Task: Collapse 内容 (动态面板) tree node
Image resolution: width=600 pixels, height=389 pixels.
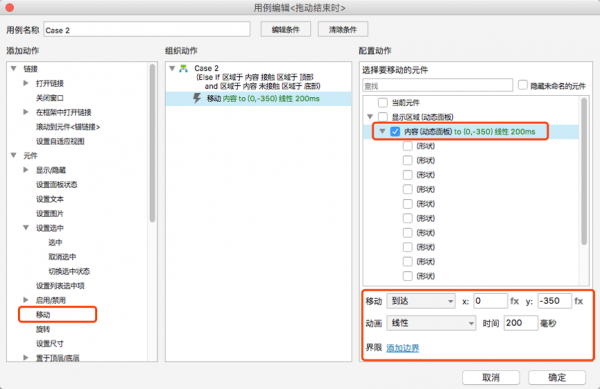Action: pos(382,132)
